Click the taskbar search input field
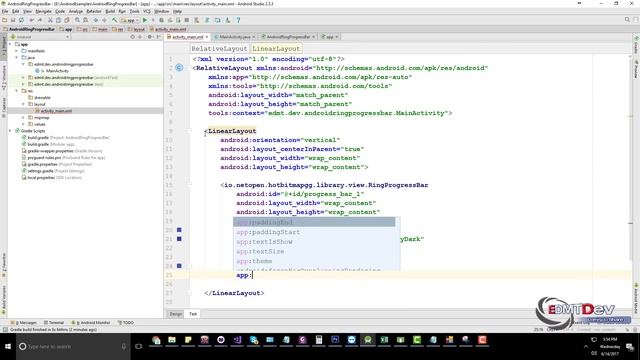This screenshot has height=360, width=640. point(73,346)
